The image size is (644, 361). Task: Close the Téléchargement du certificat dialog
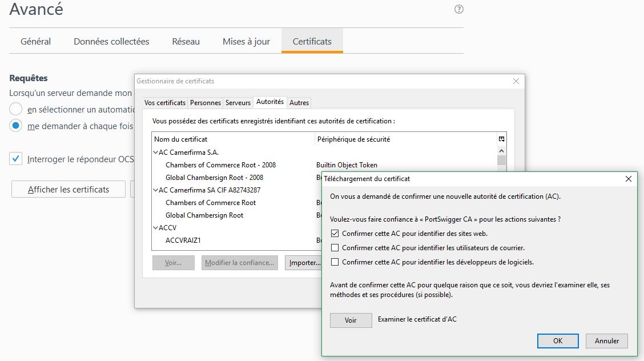point(628,179)
